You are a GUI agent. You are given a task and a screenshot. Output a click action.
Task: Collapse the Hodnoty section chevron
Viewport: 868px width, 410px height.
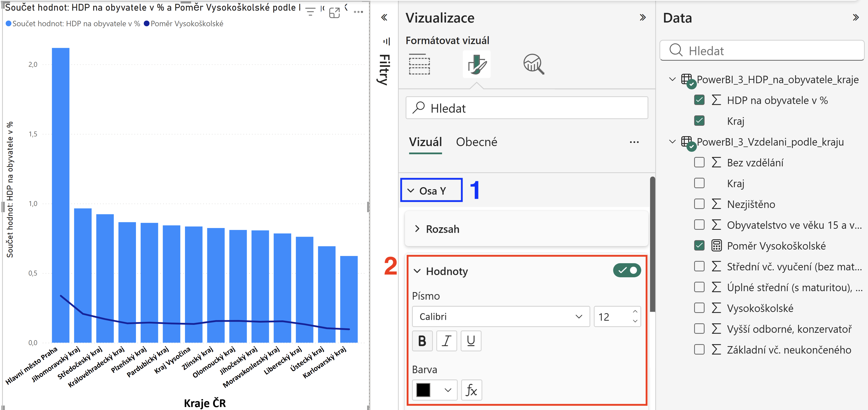tap(417, 271)
